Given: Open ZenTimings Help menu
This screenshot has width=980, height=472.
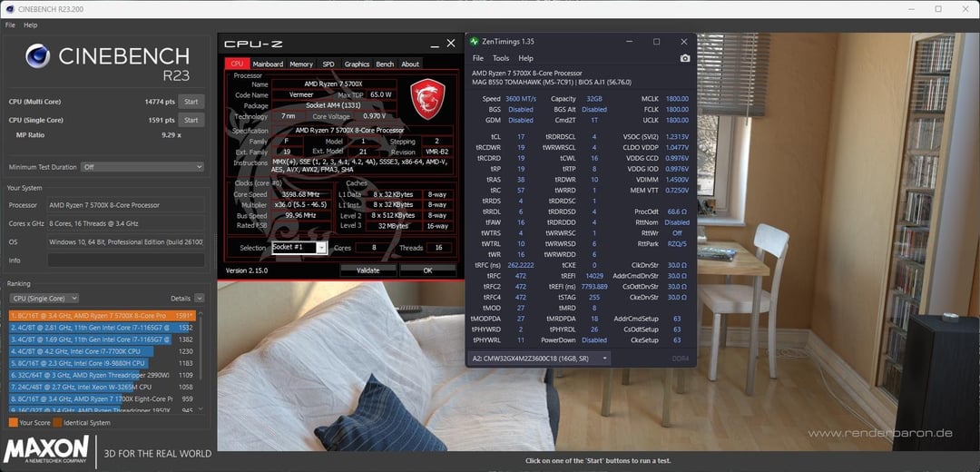Looking at the screenshot, I should coord(526,58).
